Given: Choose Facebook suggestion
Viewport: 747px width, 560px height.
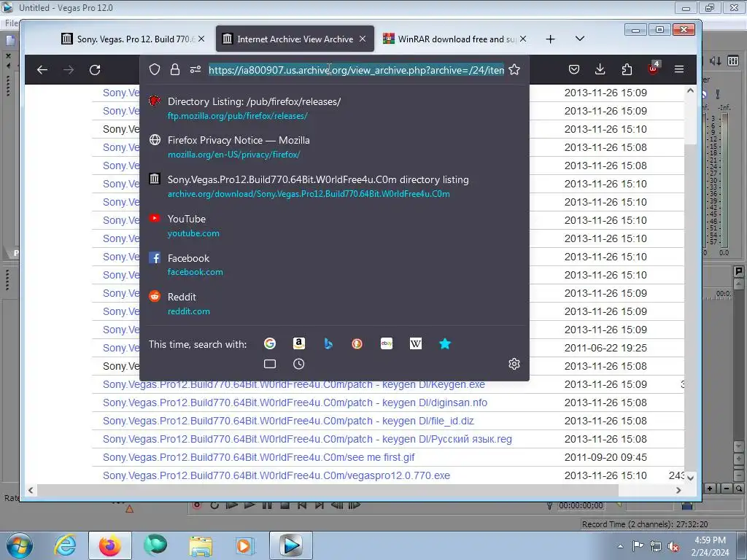Looking at the screenshot, I should [x=334, y=265].
